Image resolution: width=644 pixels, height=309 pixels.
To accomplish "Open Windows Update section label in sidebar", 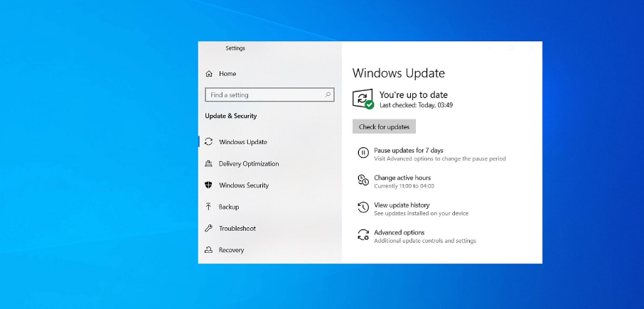I will pos(242,142).
